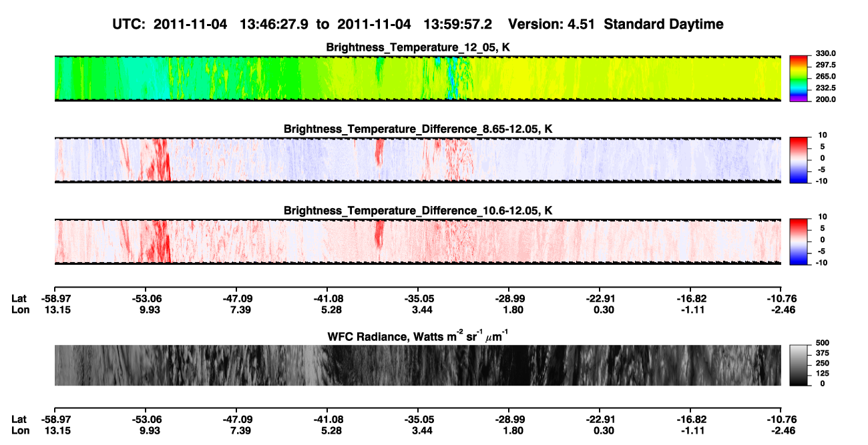
Task: Click the Brightness_Temperature_12_05 image strip
Action: (x=417, y=78)
